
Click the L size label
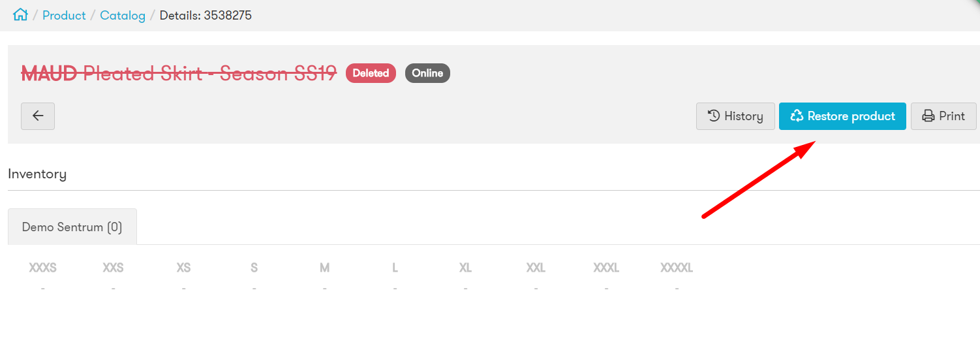[395, 268]
